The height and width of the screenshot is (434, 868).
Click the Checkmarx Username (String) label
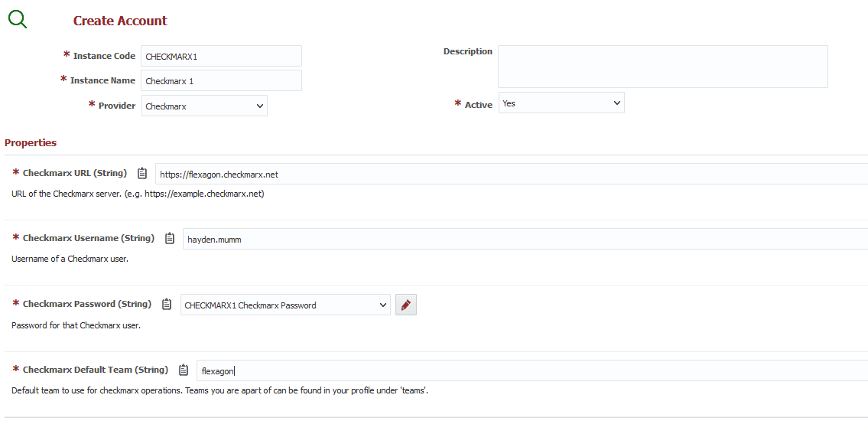(x=89, y=238)
